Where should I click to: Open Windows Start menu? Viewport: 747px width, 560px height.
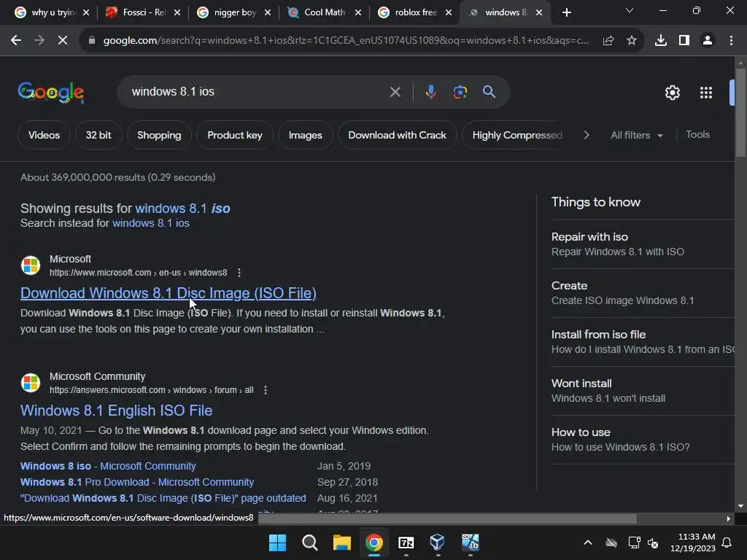pos(277,542)
